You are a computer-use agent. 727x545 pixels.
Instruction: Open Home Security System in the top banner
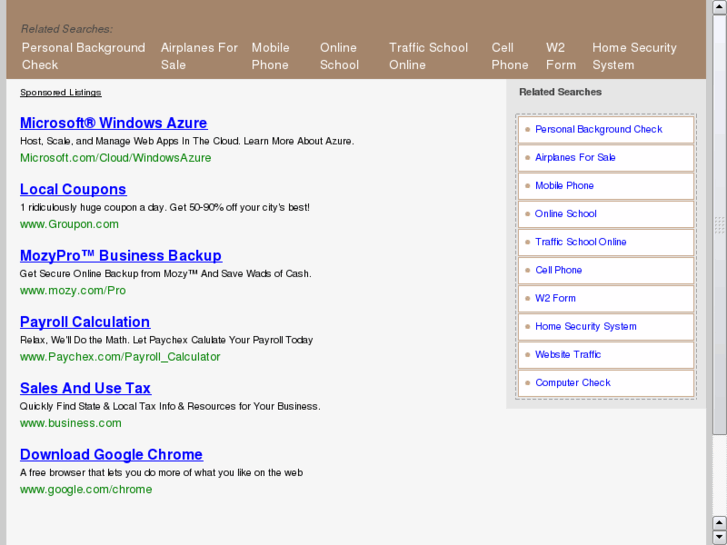pyautogui.click(x=634, y=56)
